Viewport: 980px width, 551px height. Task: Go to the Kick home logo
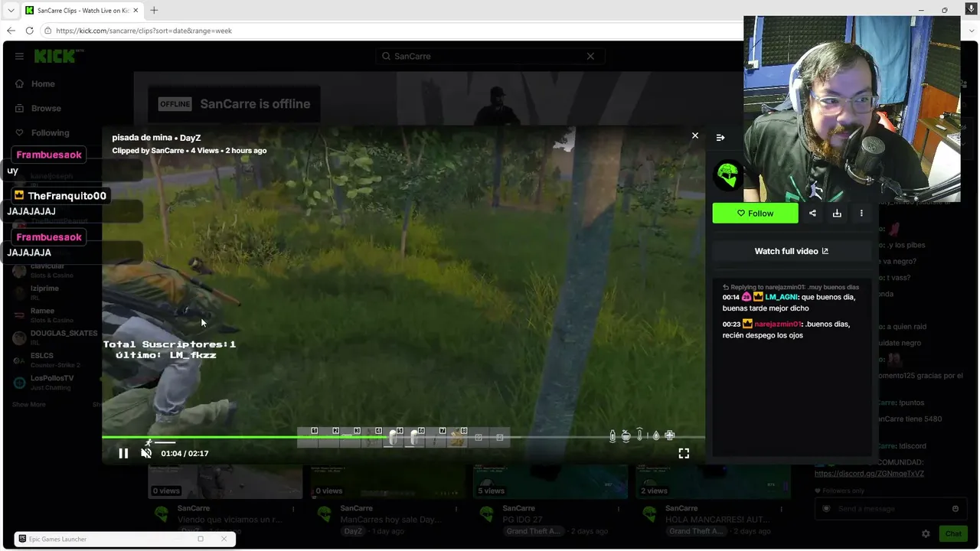(x=59, y=56)
